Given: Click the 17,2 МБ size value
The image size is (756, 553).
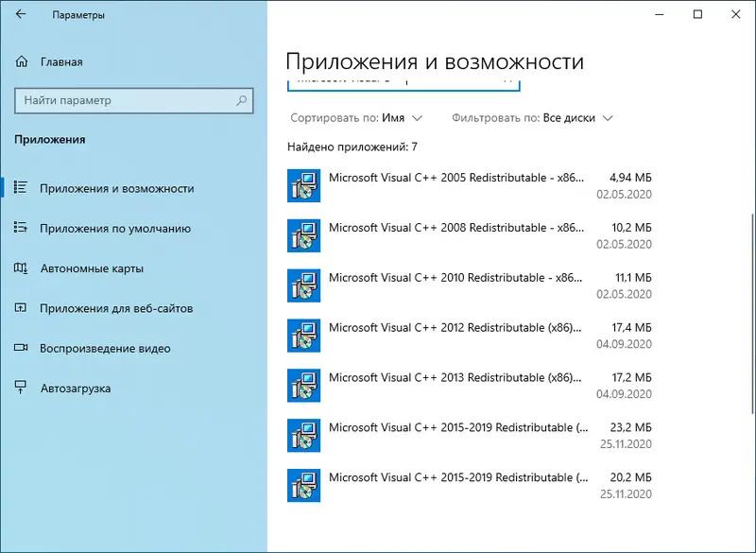Looking at the screenshot, I should (631, 377).
